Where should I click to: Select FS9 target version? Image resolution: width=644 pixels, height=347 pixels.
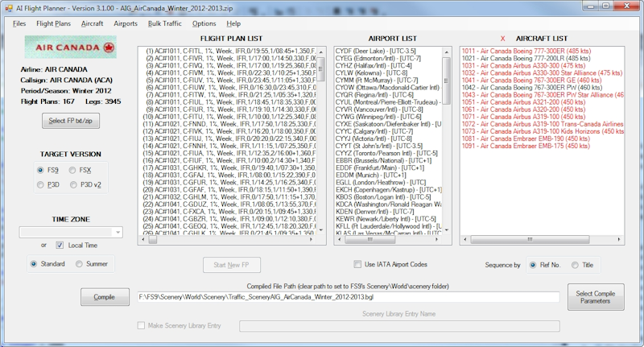click(x=40, y=170)
